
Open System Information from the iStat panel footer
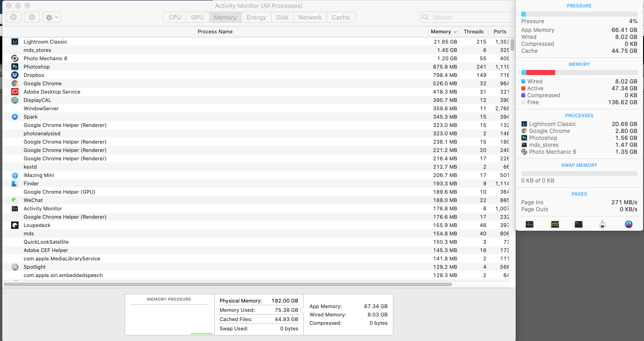point(602,224)
